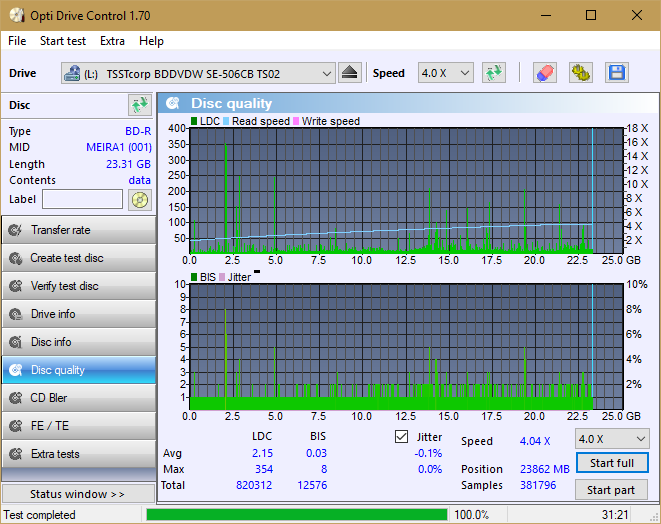Viewport: 661px width, 524px height.
Task: Click the Length value 23.31 GB
Action: [128, 164]
